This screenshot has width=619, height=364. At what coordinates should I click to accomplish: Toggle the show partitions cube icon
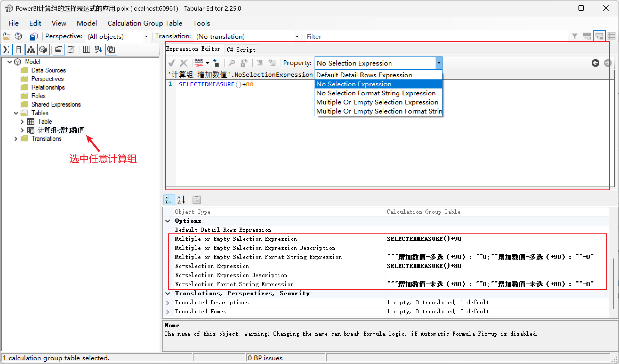(x=43, y=49)
